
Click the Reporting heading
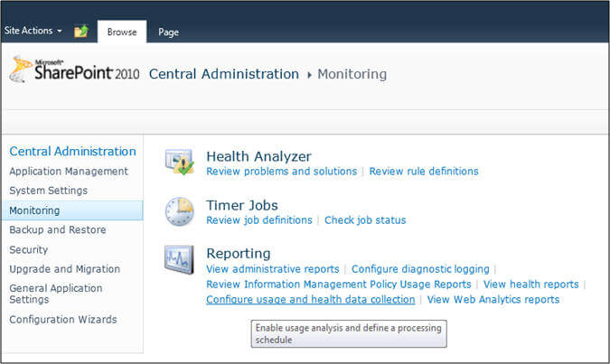coord(239,254)
